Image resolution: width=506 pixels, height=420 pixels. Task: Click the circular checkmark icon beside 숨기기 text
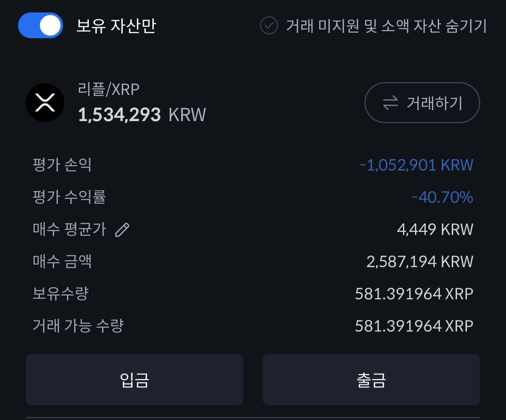click(x=268, y=26)
